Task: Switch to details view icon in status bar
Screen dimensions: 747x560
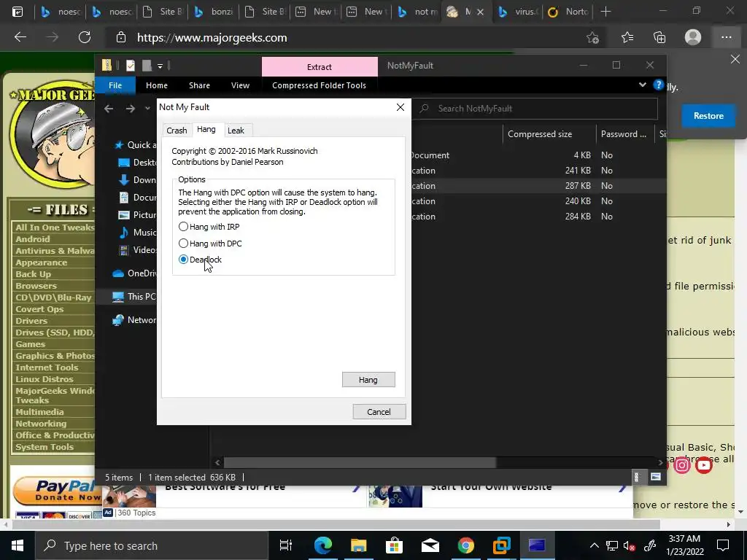Action: click(636, 477)
